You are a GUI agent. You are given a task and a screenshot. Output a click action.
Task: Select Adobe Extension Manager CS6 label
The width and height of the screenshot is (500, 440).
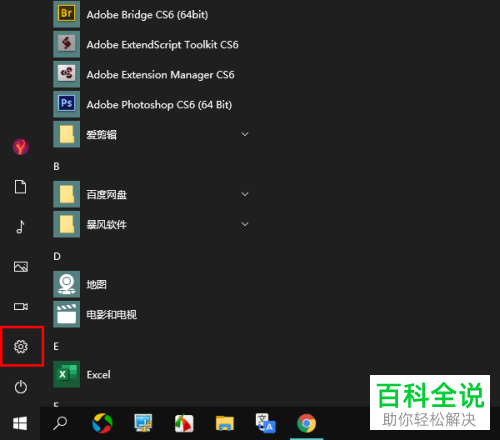160,75
